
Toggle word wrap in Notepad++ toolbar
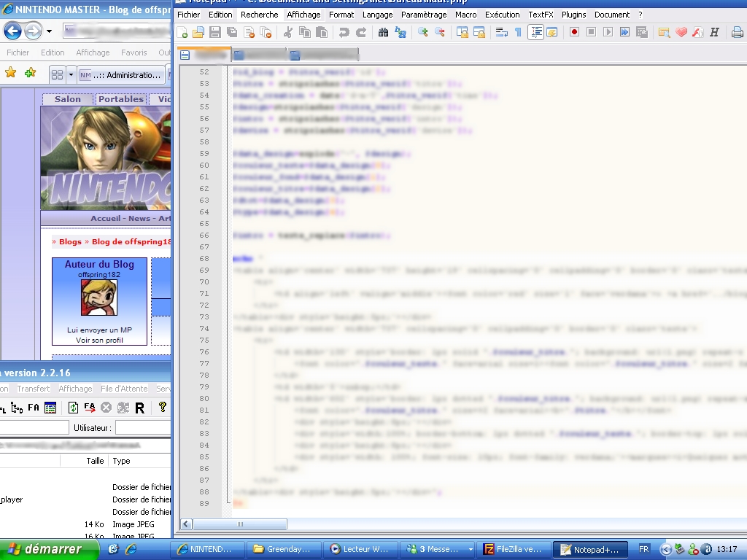(501, 32)
